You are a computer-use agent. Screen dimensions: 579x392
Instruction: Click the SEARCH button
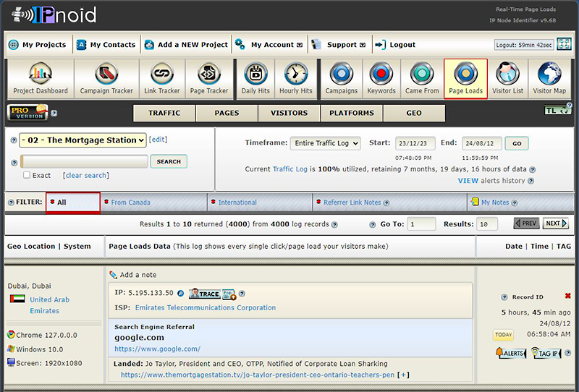[169, 161]
